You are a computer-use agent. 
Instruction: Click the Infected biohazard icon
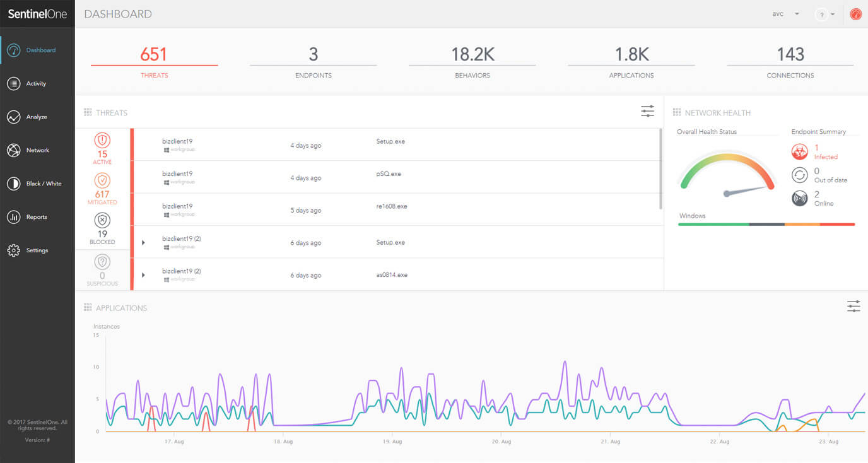(x=800, y=151)
